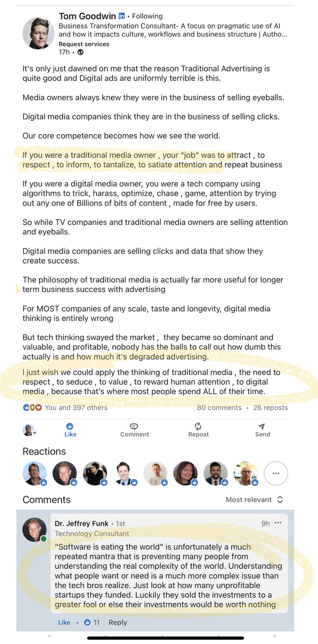Toggle Following status for Tom Goodwin
Viewport: 318px width, 644px height.
point(147,16)
